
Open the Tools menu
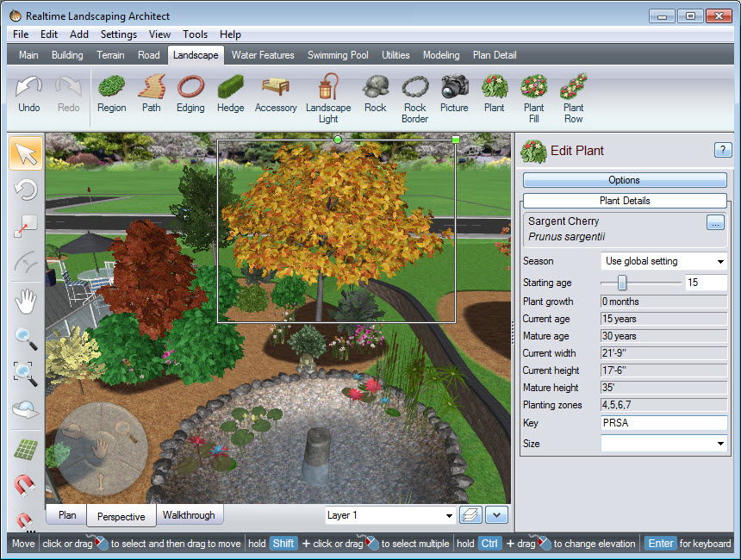(196, 34)
